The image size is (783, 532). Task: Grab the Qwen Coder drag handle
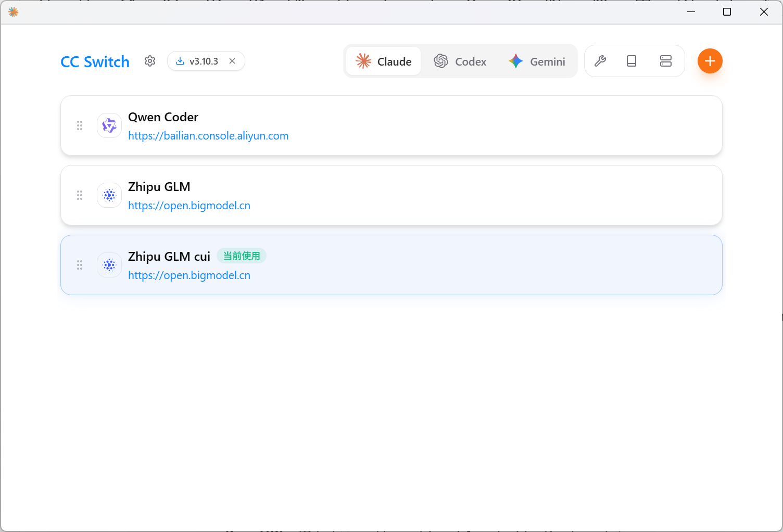[x=80, y=125]
